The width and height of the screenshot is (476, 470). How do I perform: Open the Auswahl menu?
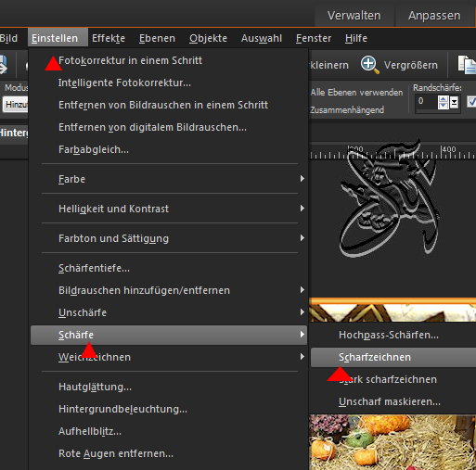pos(262,38)
